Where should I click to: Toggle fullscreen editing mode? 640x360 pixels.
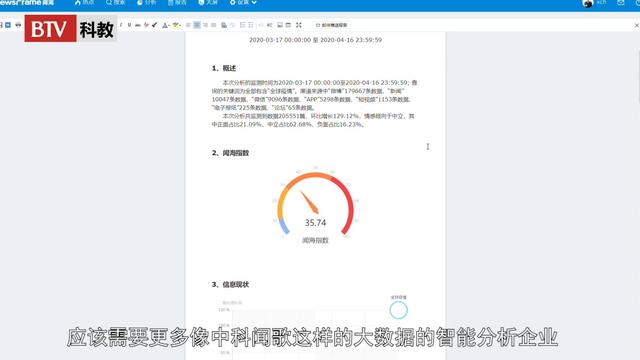299,25
